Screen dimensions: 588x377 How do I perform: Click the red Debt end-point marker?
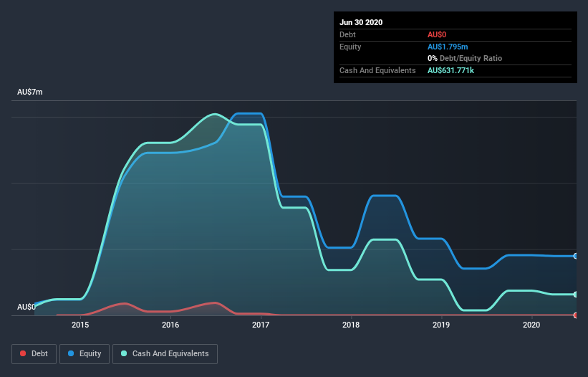tap(576, 315)
